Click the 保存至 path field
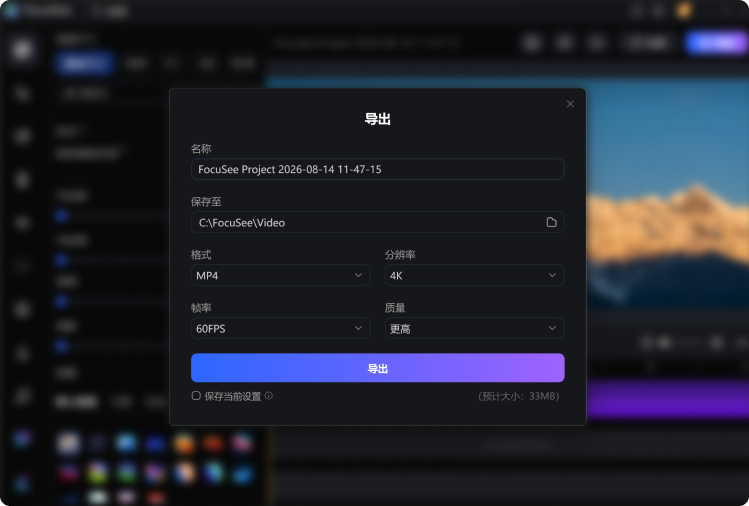The image size is (749, 506). 377,222
